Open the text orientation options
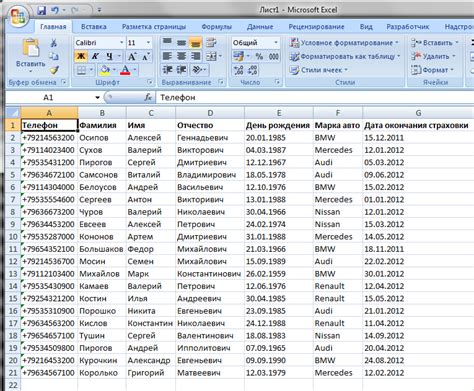Viewport: 474px width, 391px height. pyautogui.click(x=197, y=70)
